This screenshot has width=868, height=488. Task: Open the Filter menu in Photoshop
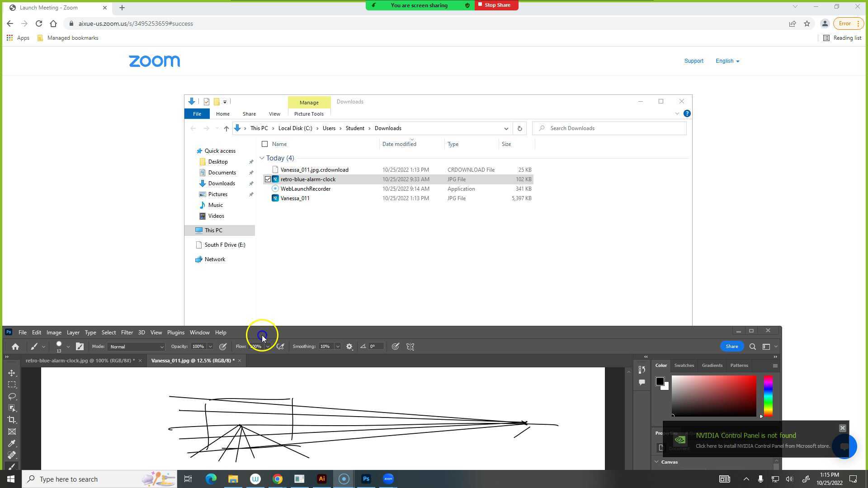point(127,333)
